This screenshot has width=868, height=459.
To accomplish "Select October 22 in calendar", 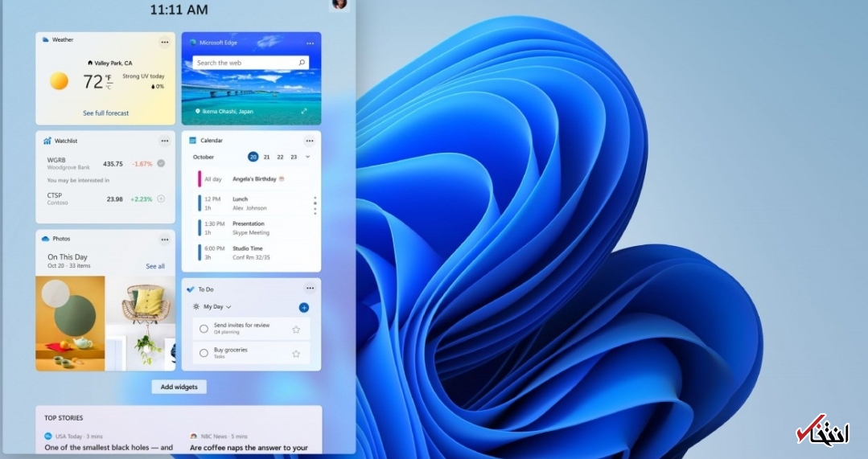I will point(280,157).
